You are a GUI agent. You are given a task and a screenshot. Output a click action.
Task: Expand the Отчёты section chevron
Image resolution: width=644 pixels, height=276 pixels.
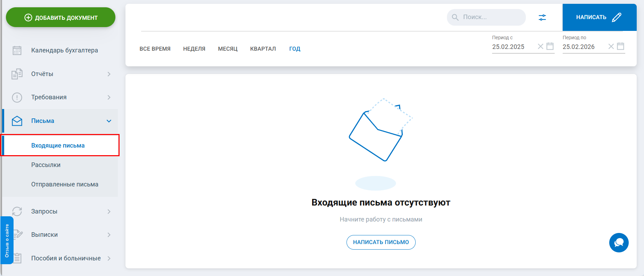[109, 74]
